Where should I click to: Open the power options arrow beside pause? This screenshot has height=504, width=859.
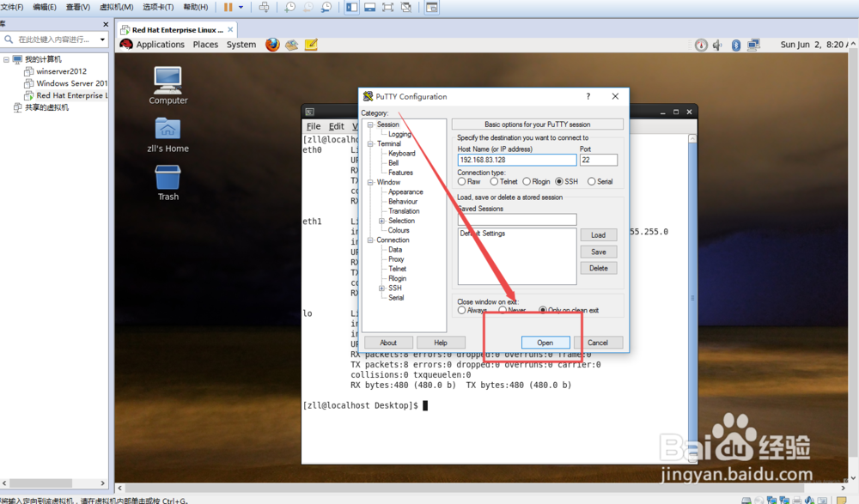click(241, 7)
